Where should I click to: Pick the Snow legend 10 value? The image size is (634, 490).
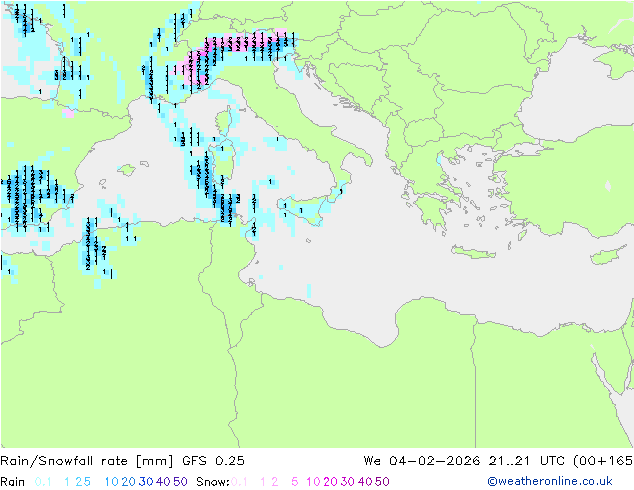pos(313,482)
